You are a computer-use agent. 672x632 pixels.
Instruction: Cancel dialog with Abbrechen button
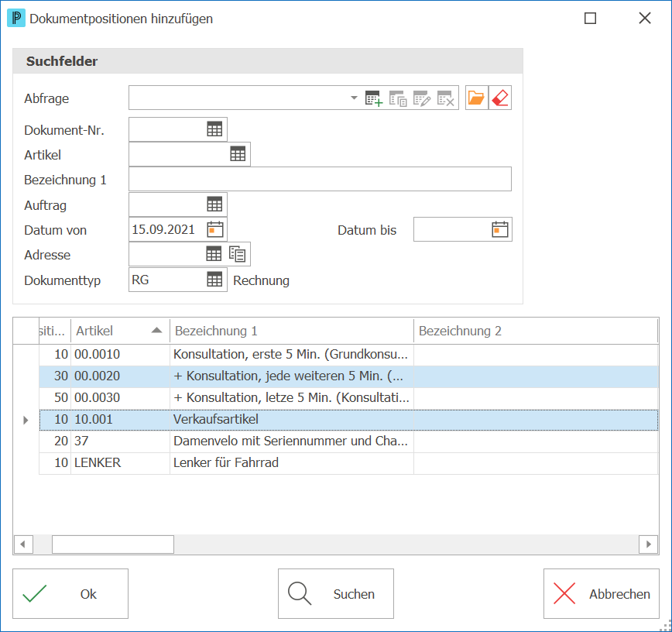(x=602, y=594)
